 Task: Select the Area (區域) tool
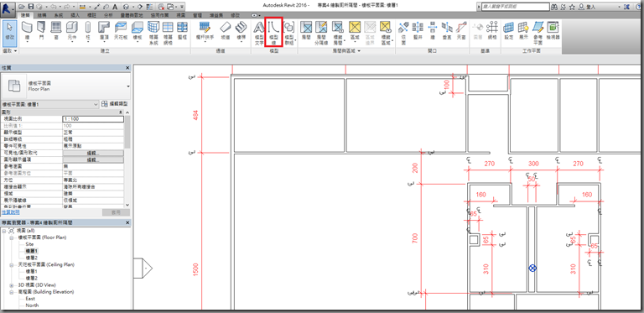click(x=355, y=32)
